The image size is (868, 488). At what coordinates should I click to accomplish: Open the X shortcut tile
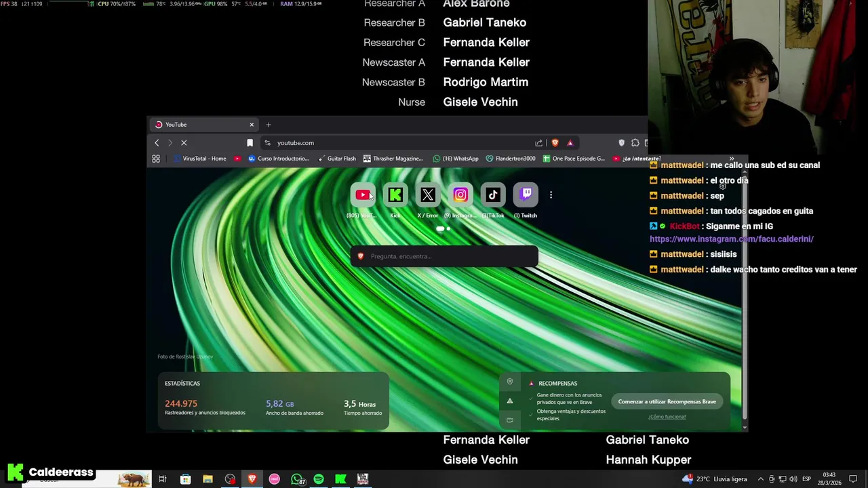(428, 195)
